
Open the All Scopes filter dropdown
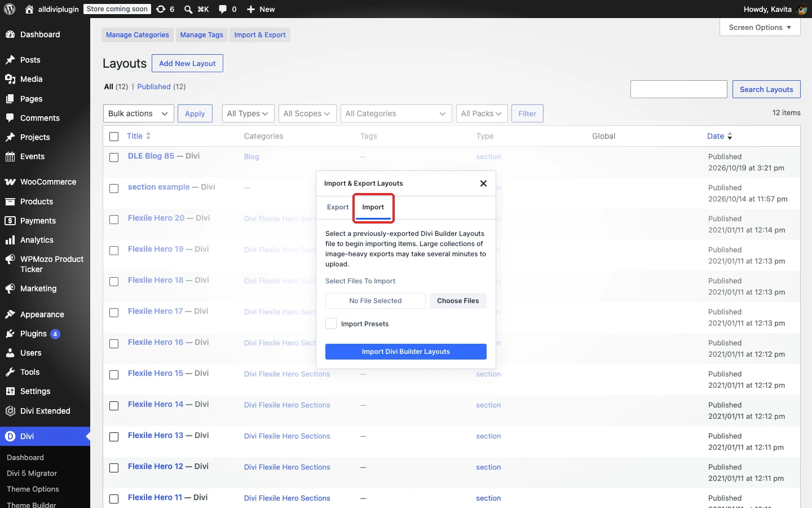[307, 113]
